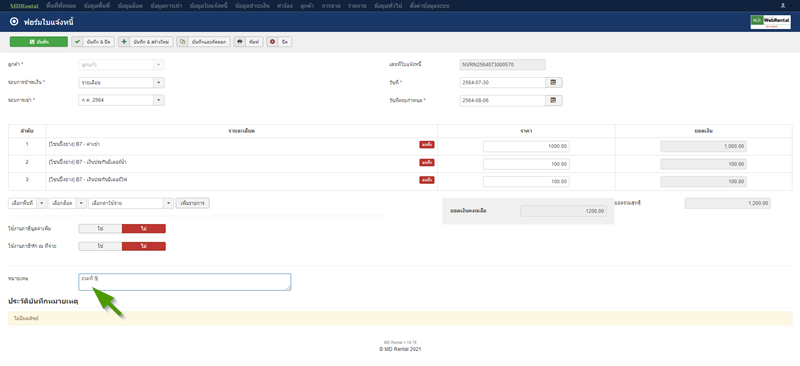
Task: Set the VAT toggle to ใช่
Action: click(101, 229)
